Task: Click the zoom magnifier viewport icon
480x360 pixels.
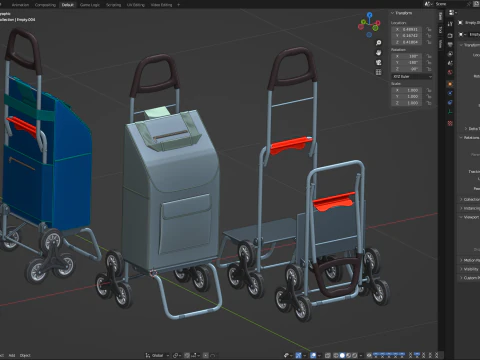Action: pos(378,43)
